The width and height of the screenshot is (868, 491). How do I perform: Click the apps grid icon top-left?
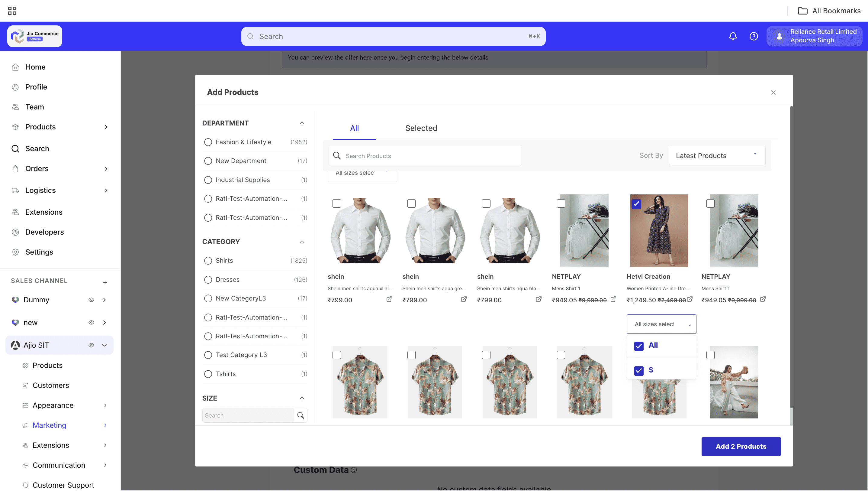click(x=12, y=11)
